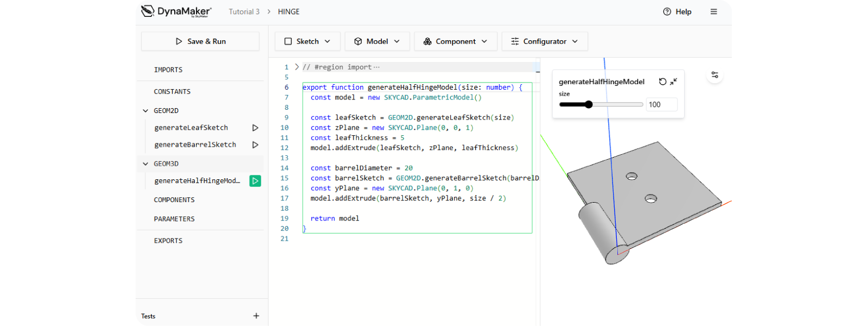Collapse the parameter panel with the shrink icon
This screenshot has width=868, height=326.
click(674, 81)
